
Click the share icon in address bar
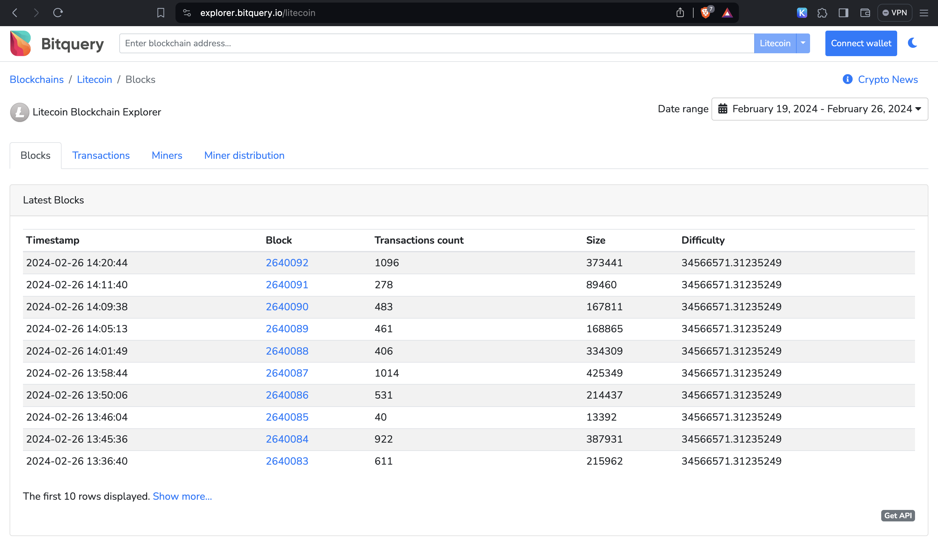(x=680, y=13)
